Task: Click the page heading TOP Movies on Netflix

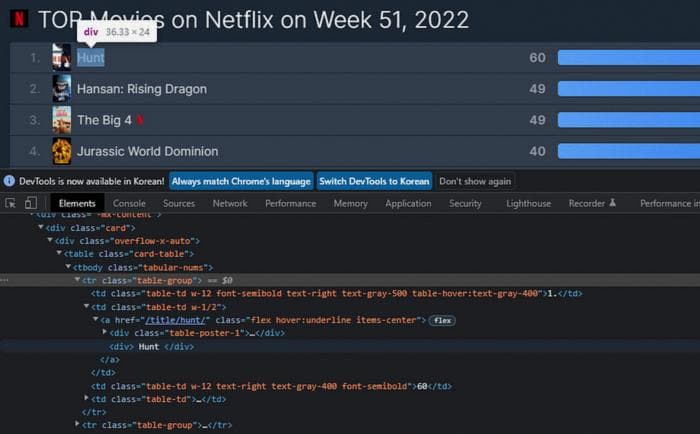Action: click(254, 20)
